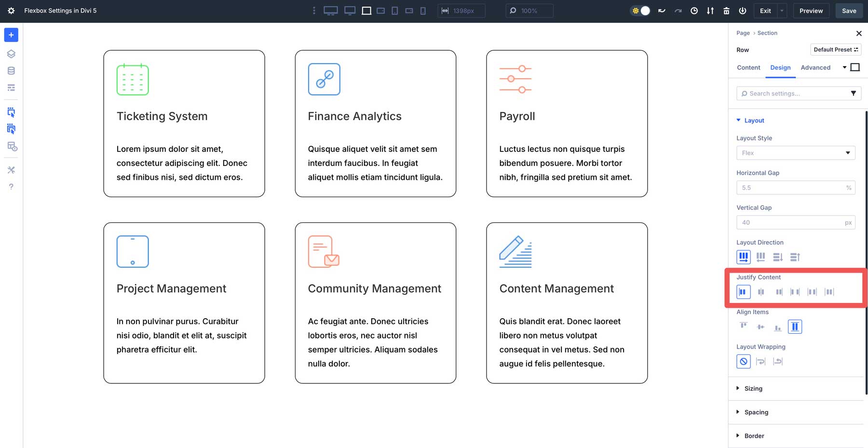Open the builder history clock icon
868x448 pixels.
pos(694,11)
